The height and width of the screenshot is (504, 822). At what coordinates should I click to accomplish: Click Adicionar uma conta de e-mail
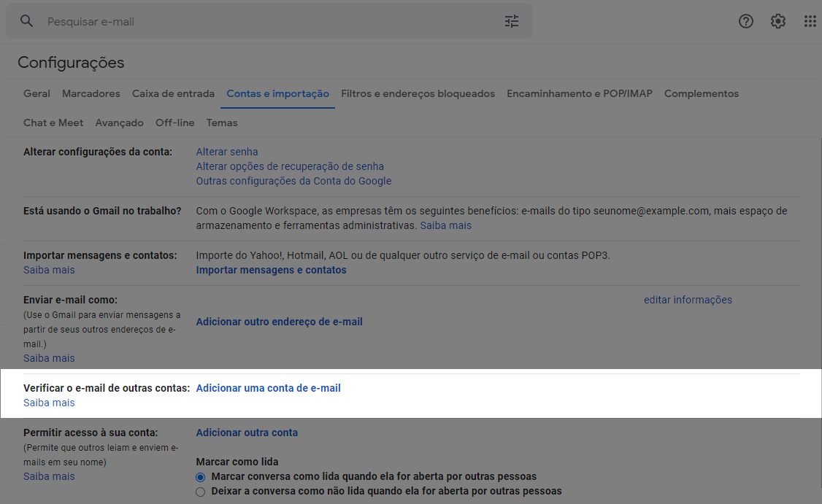[269, 388]
